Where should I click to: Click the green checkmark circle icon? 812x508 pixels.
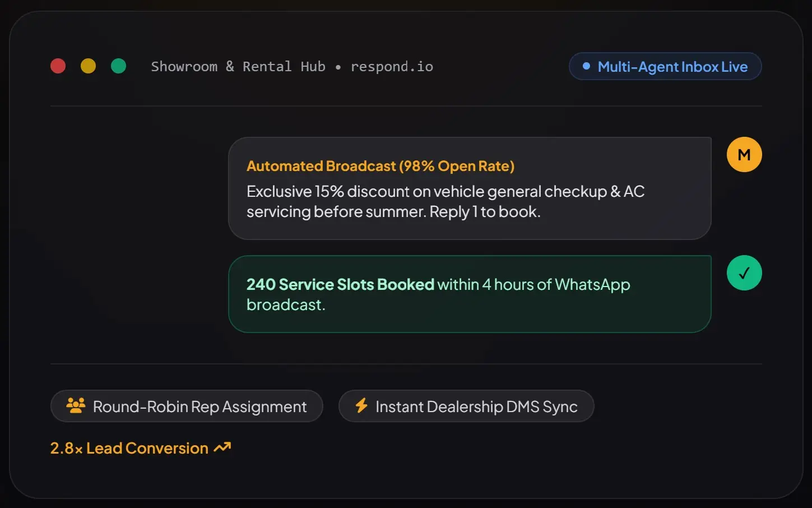coord(744,273)
